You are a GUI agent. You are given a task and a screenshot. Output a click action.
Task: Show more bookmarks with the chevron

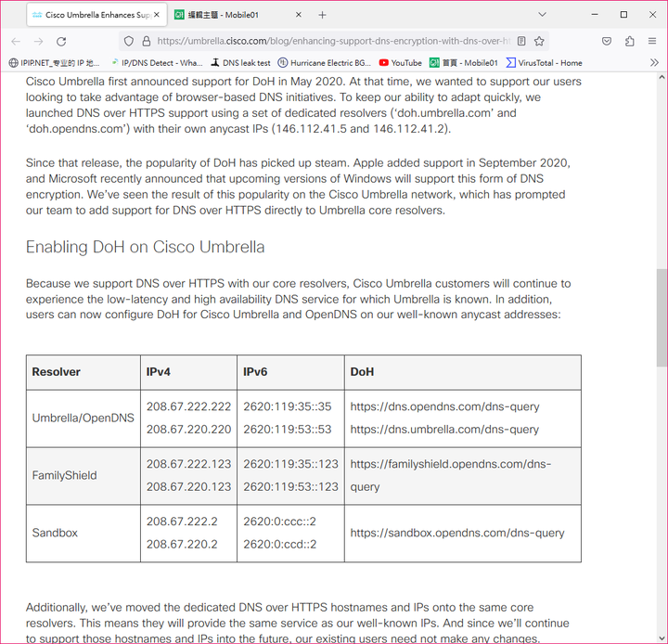(654, 63)
